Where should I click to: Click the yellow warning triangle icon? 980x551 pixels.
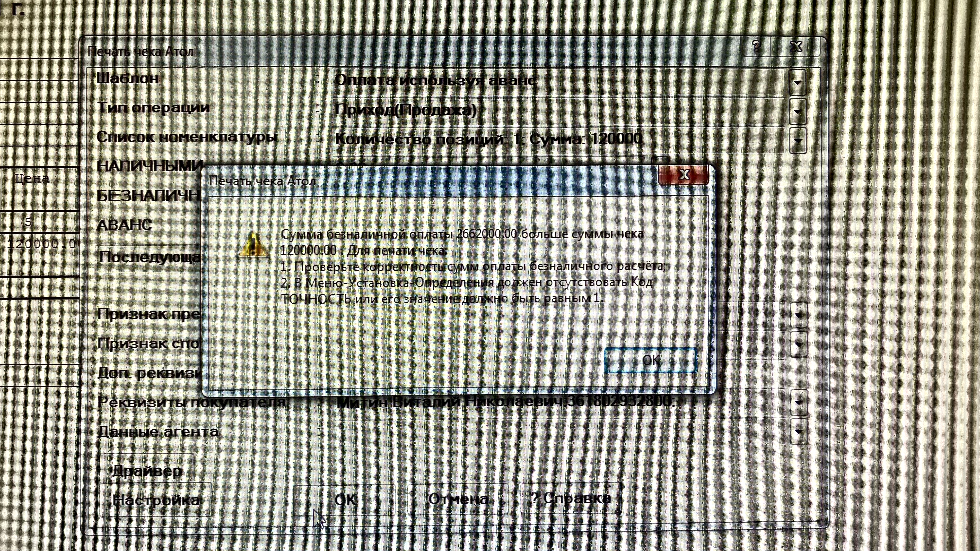click(x=253, y=244)
